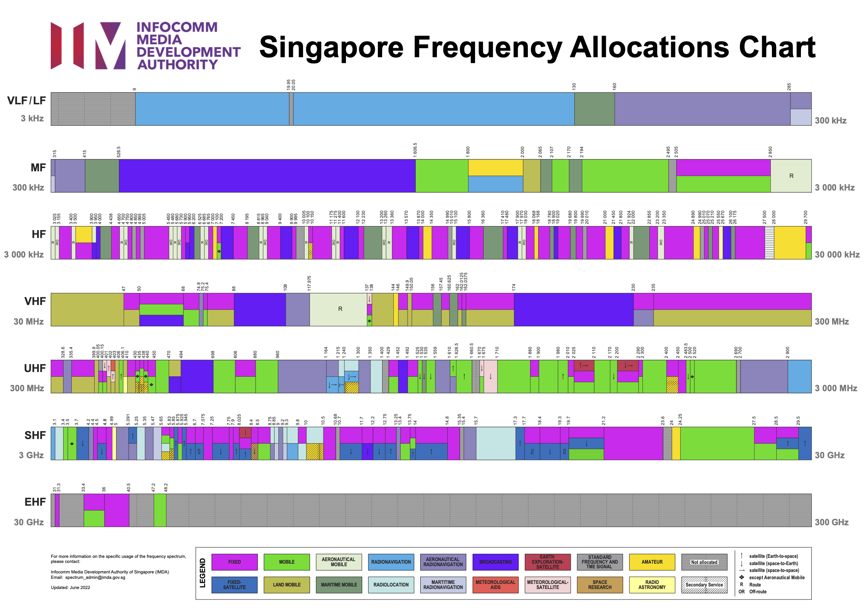Screen dimensions: 868x614
Task: Click the vertical LEGEND label
Action: [x=203, y=573]
